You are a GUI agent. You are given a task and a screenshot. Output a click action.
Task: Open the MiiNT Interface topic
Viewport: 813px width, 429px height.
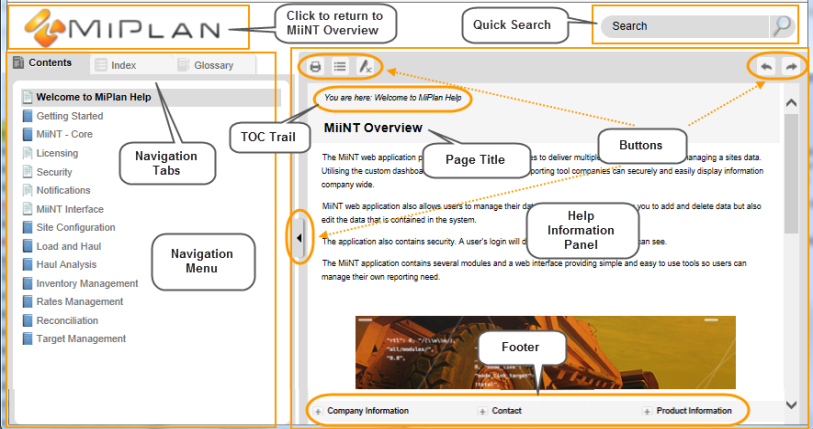pos(70,209)
